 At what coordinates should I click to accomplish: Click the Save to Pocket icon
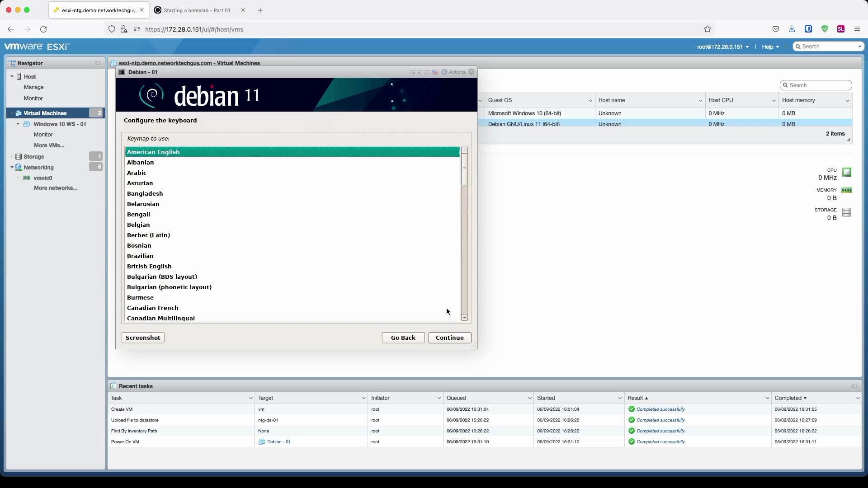(776, 29)
